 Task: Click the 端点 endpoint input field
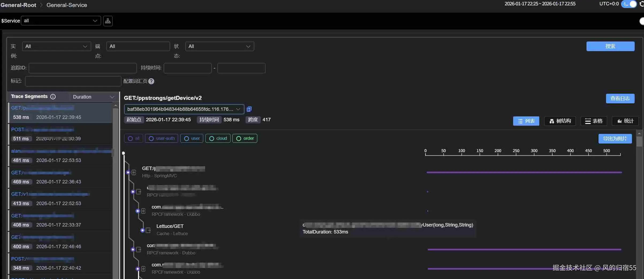138,46
